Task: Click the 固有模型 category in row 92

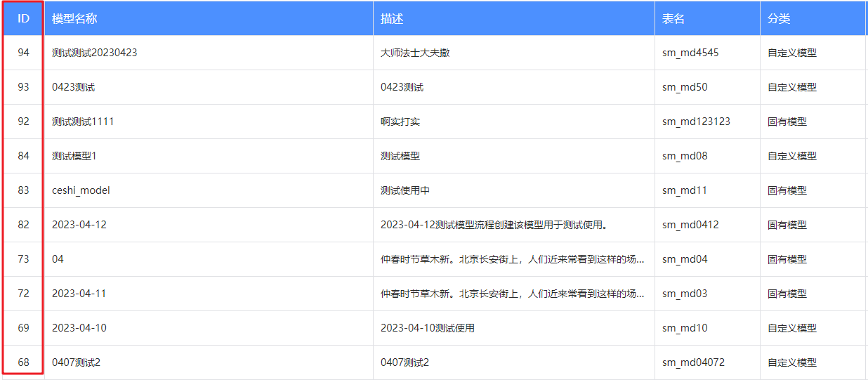Action: point(787,122)
